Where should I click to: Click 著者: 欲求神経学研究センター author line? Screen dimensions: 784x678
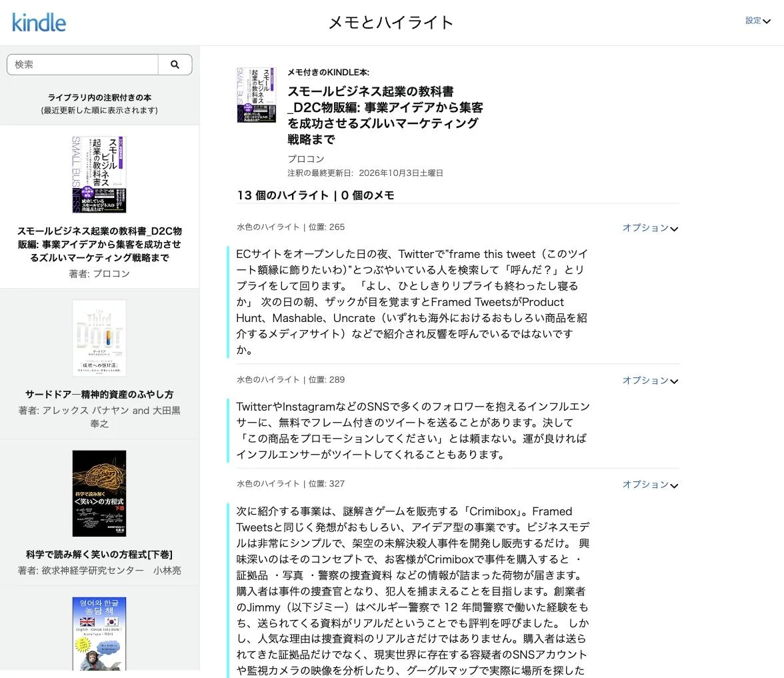pos(99,571)
